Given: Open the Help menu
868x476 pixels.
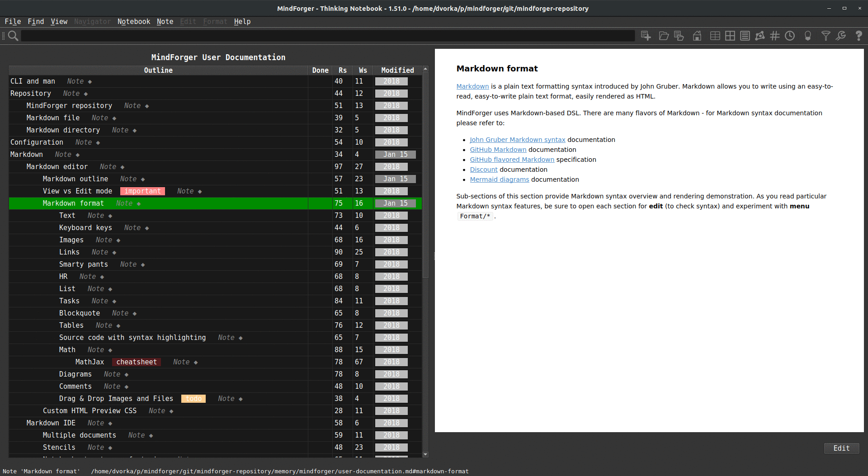Looking at the screenshot, I should coord(242,21).
